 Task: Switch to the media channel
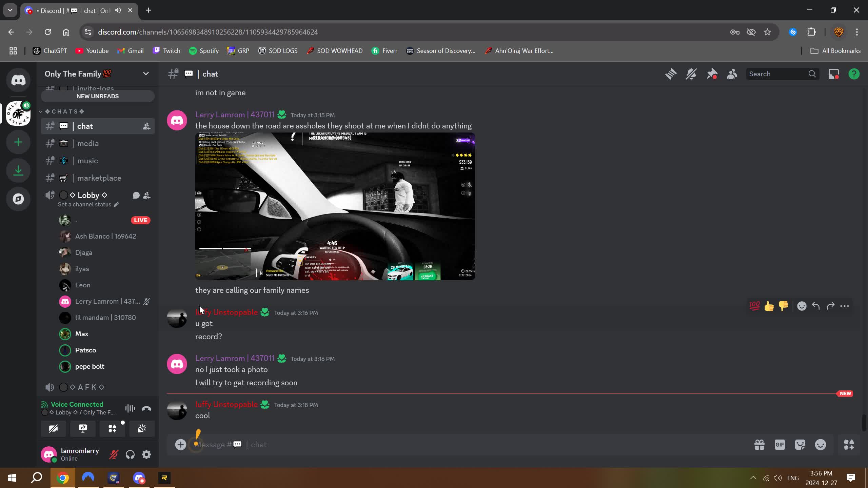pos(88,143)
